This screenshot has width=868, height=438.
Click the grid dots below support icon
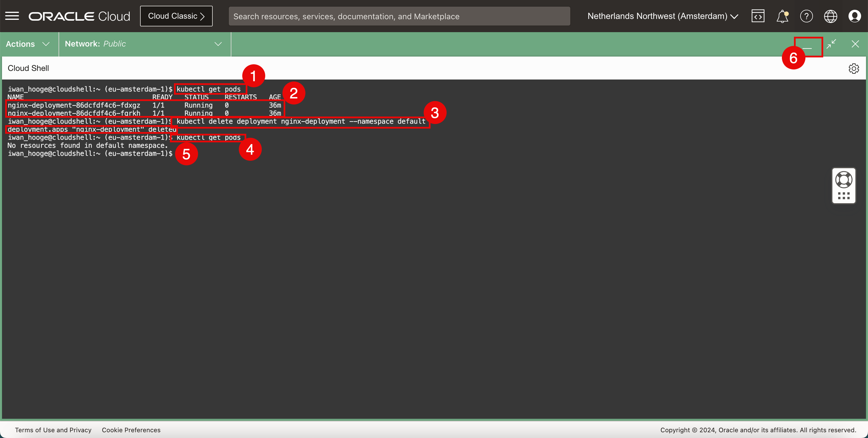coord(844,196)
